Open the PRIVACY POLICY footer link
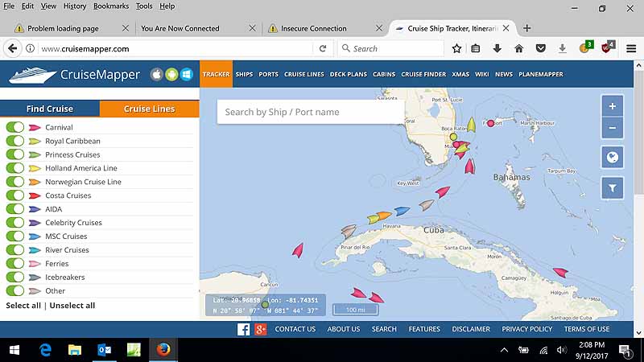This screenshot has height=362, width=644. click(527, 329)
